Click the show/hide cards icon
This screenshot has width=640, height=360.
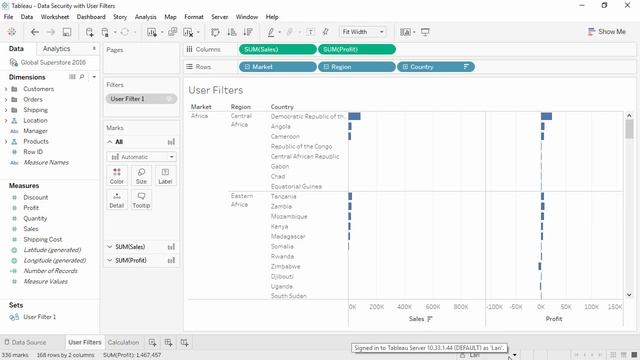pos(405,32)
